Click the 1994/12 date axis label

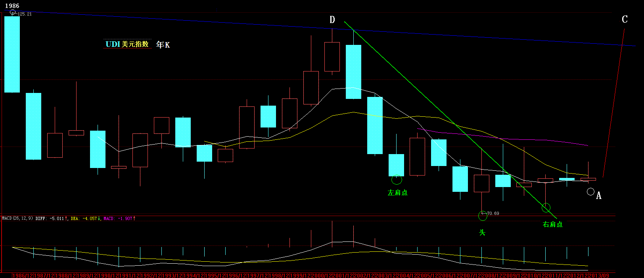[194, 275]
